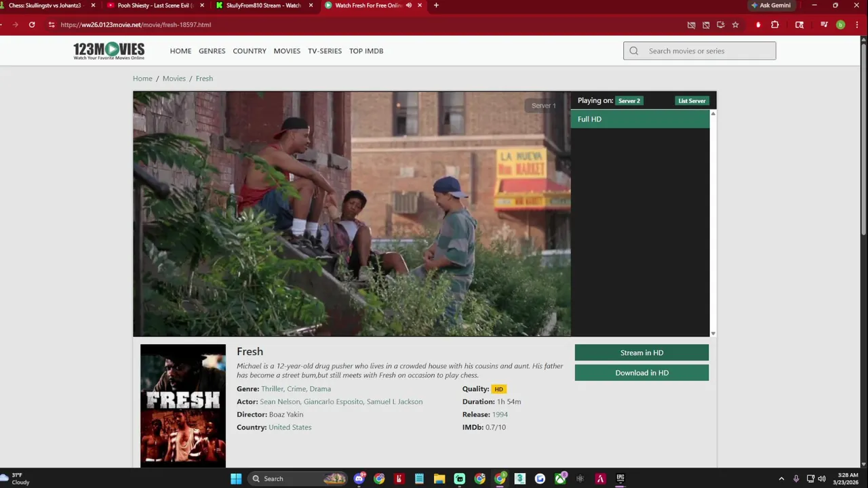Click the tab search lens icon in toolbar
Viewport: 868px width, 488px height.
coord(800,24)
